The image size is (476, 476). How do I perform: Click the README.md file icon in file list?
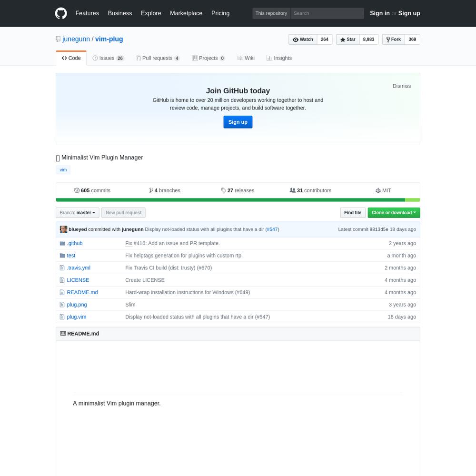click(x=62, y=292)
